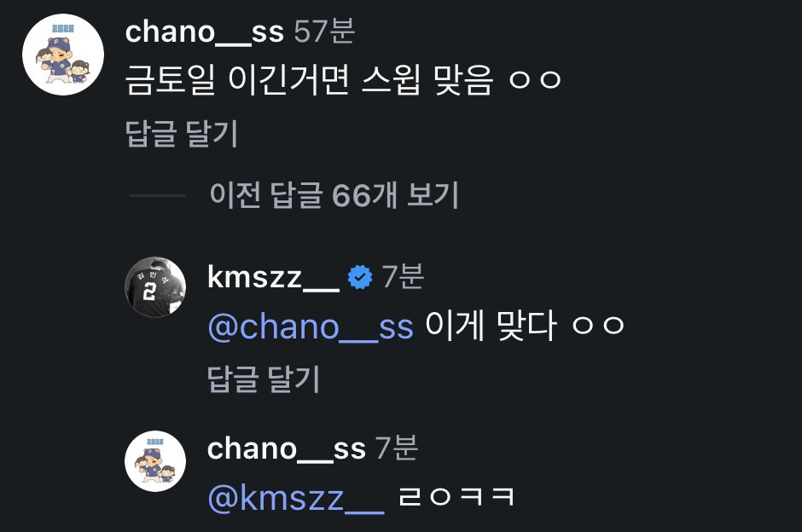The width and height of the screenshot is (802, 532).
Task: Tap 답글 달기 under the kmszz__ reply
Action: click(264, 379)
